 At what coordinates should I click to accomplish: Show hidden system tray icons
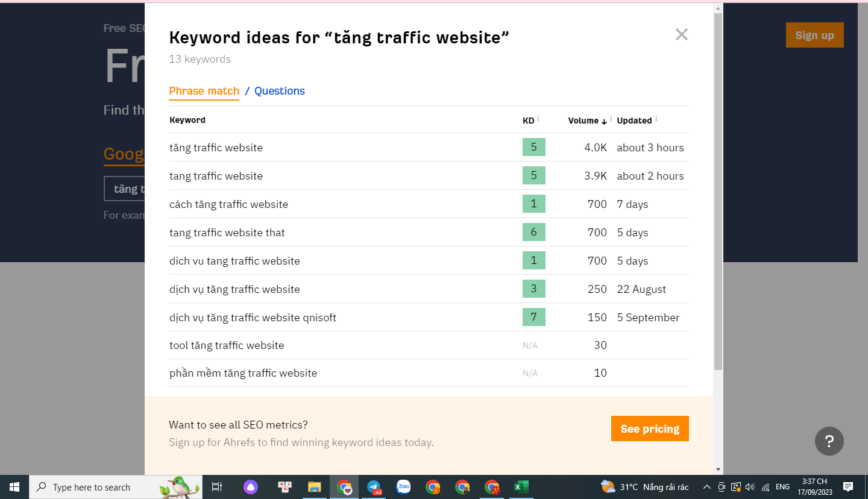click(x=706, y=487)
